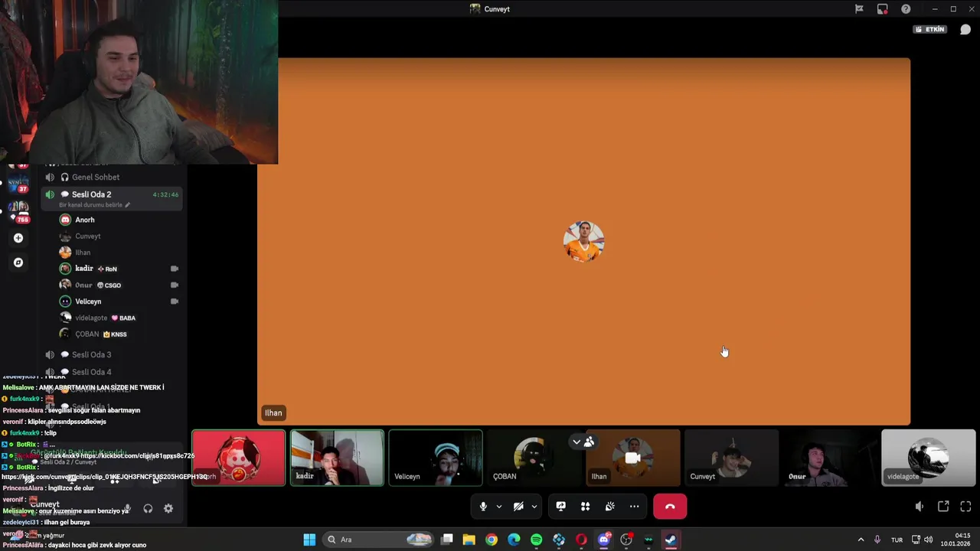This screenshot has height=551, width=980.
Task: Select videlagote's participant tile
Action: coord(928,458)
